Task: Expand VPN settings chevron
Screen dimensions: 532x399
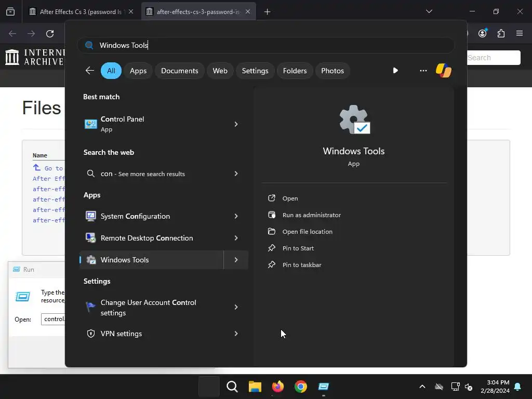Action: (236, 334)
